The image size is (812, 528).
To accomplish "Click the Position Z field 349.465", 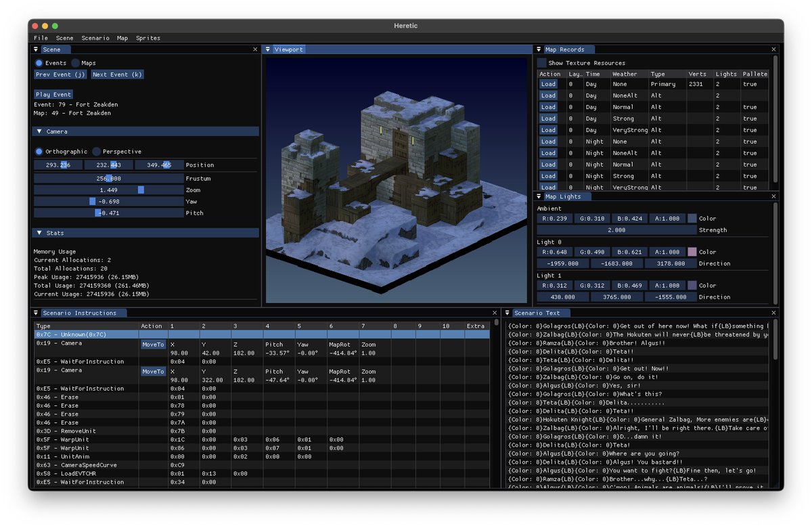I will click(159, 165).
